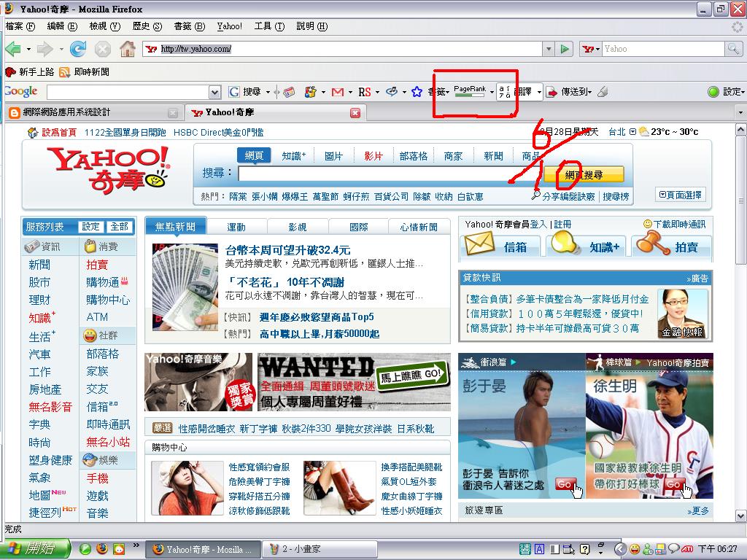The height and width of the screenshot is (560, 747).
Task: Click the Windows 開始 Start button
Action: [36, 549]
